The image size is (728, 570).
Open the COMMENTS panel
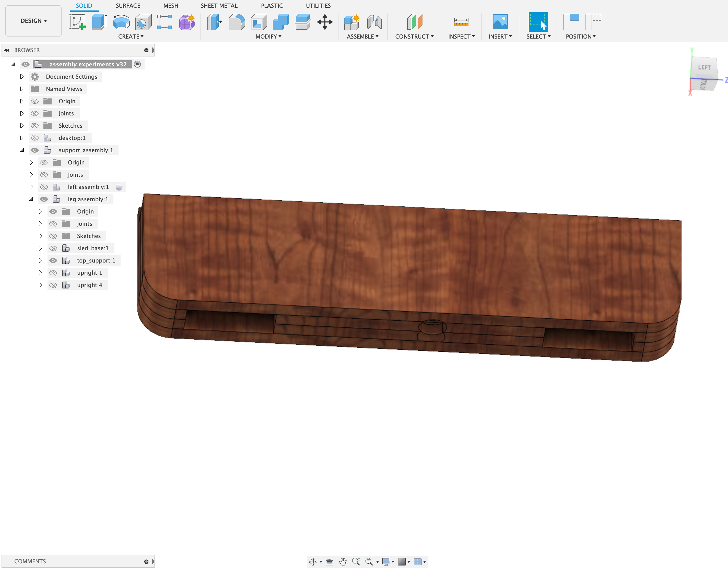click(30, 561)
